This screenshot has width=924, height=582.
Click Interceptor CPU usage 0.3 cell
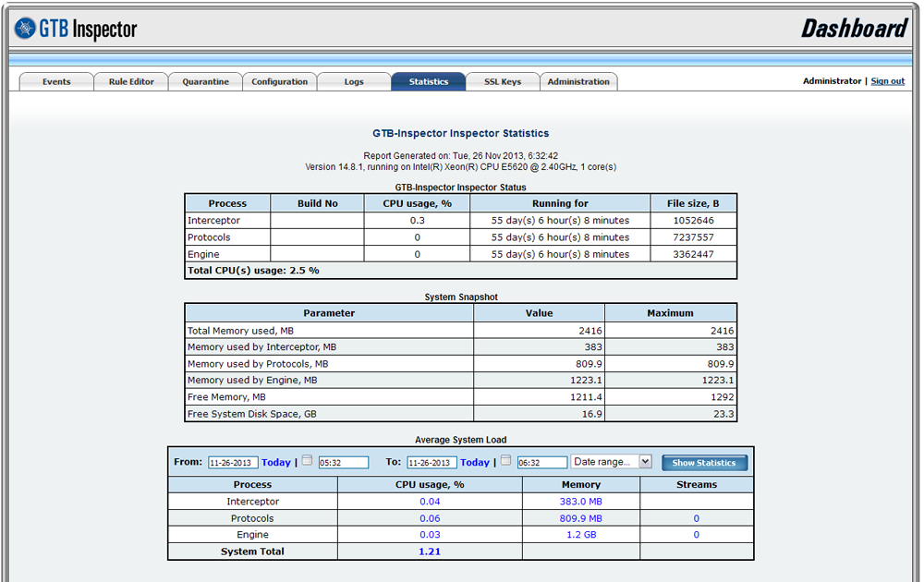coord(418,220)
